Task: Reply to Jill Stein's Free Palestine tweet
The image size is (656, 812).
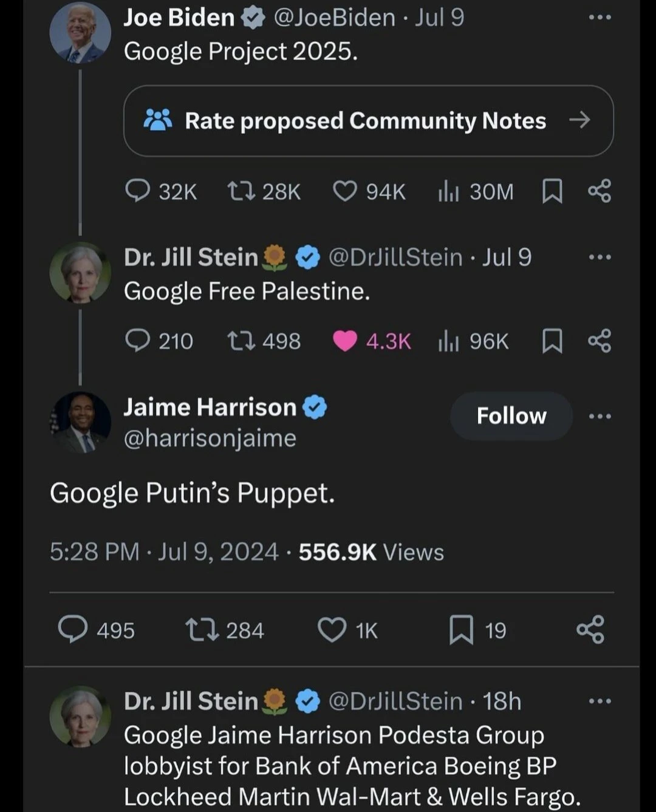Action: click(x=138, y=341)
